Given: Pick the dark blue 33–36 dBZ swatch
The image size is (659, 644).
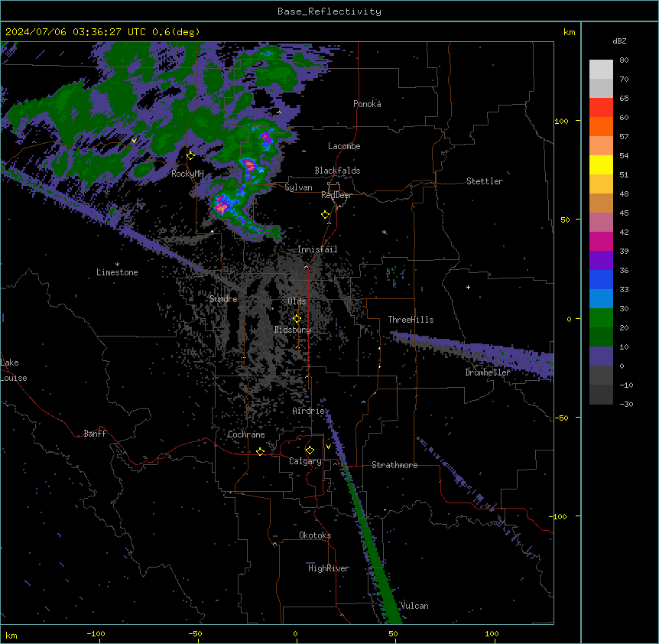Looking at the screenshot, I should pyautogui.click(x=601, y=279).
